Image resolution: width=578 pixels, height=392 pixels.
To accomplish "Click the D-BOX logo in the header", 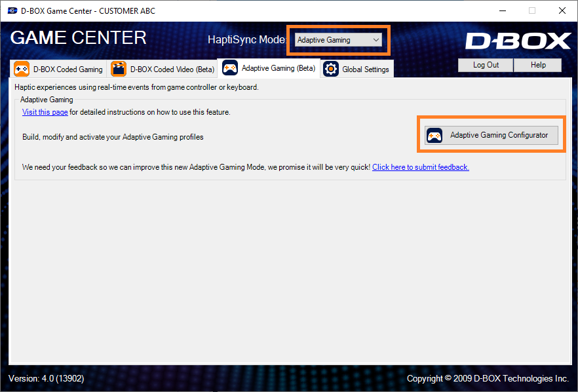I will tap(518, 41).
